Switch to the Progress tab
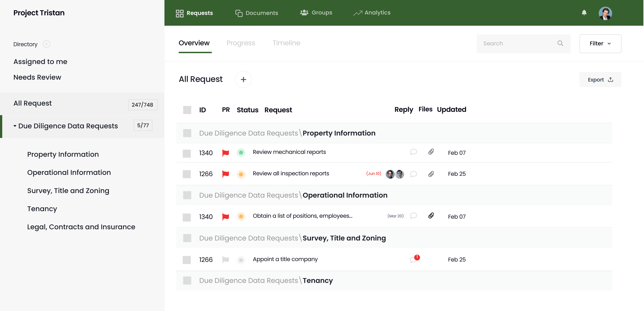Image resolution: width=644 pixels, height=311 pixels. point(241,43)
